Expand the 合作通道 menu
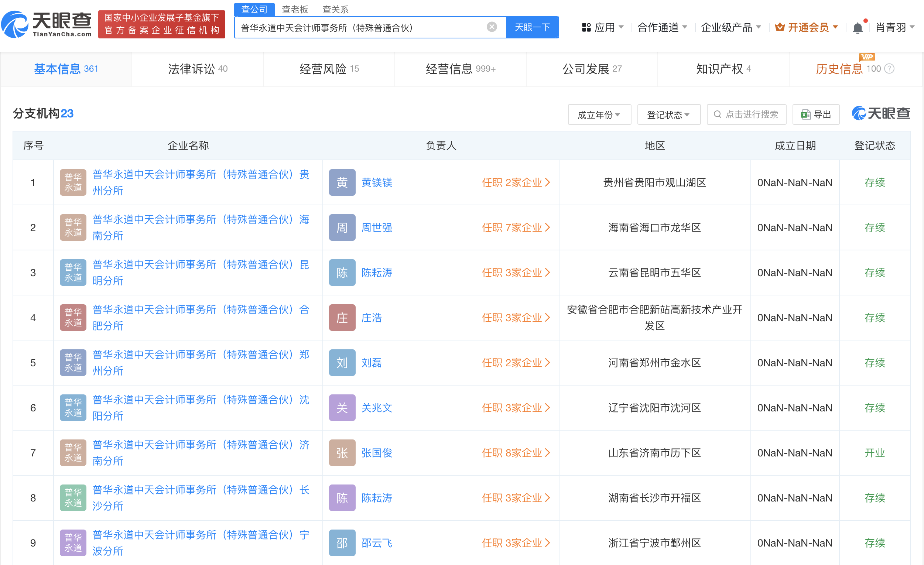 tap(662, 27)
